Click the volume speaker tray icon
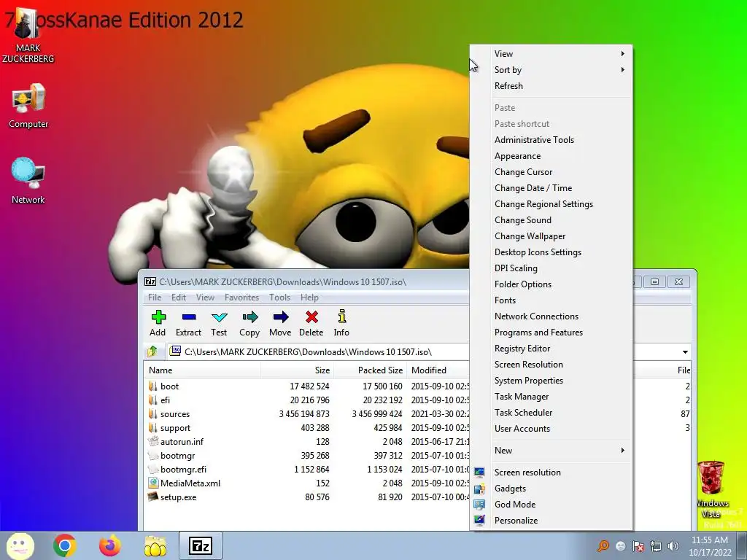 coord(673,545)
